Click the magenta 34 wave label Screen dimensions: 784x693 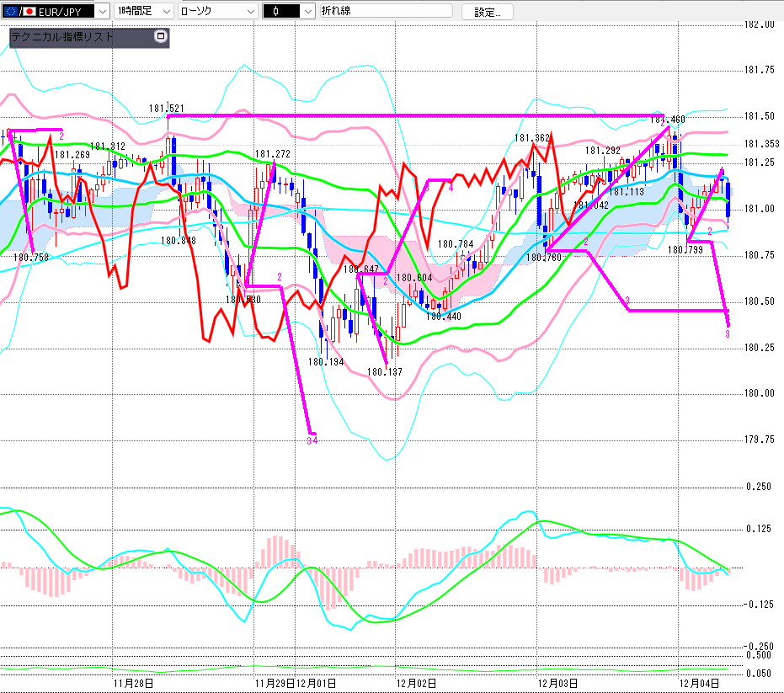pyautogui.click(x=312, y=440)
